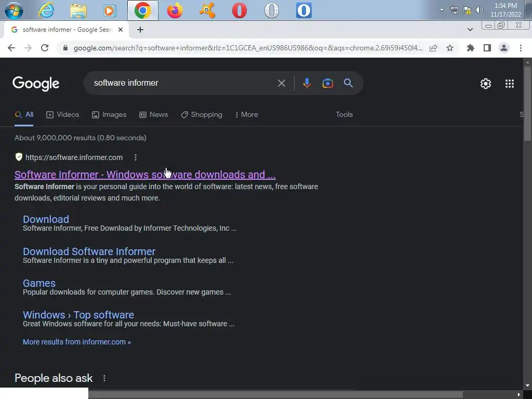
Task: Launch grey Opera icon in taskbar
Action: click(271, 10)
